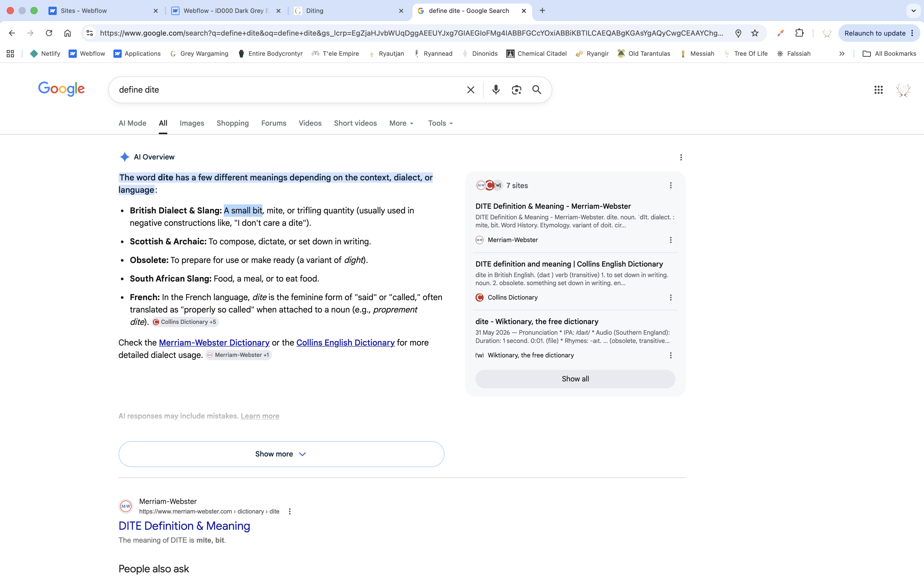
Task: Click the browser address bar URL
Action: [411, 33]
